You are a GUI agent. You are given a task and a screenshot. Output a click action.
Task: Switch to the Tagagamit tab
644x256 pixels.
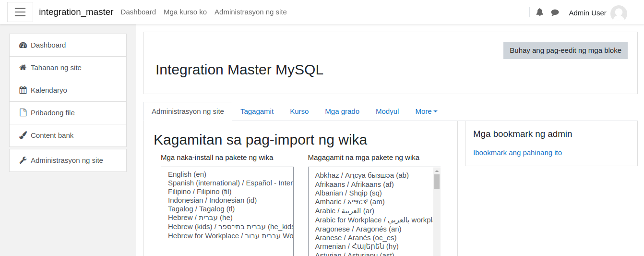[x=257, y=111]
